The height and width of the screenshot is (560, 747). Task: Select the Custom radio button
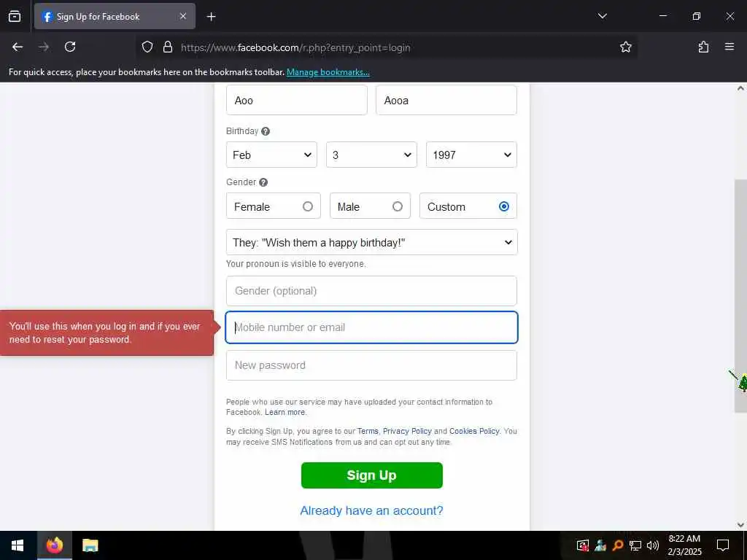[x=503, y=206]
